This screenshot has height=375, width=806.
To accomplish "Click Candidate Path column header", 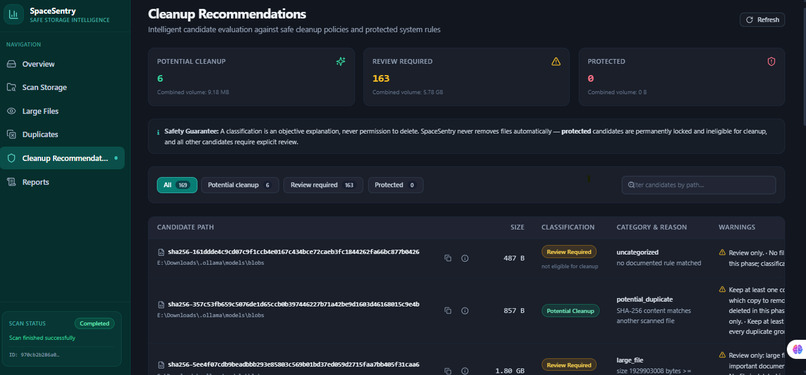I will 186,227.
